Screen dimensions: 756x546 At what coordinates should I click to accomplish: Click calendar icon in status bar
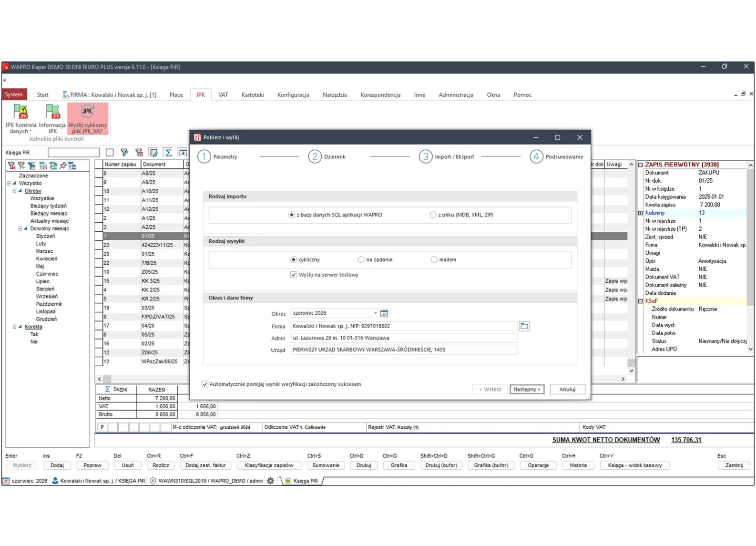(x=6, y=481)
